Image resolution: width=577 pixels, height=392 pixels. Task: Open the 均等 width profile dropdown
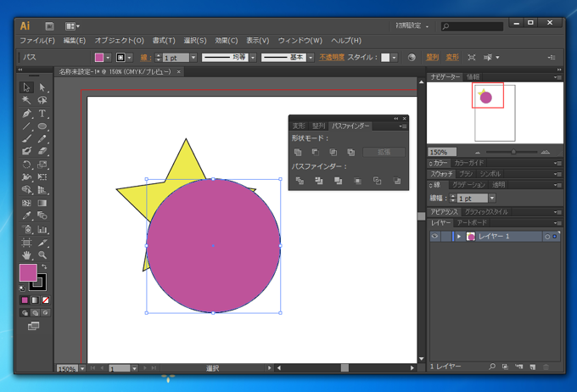(x=253, y=58)
